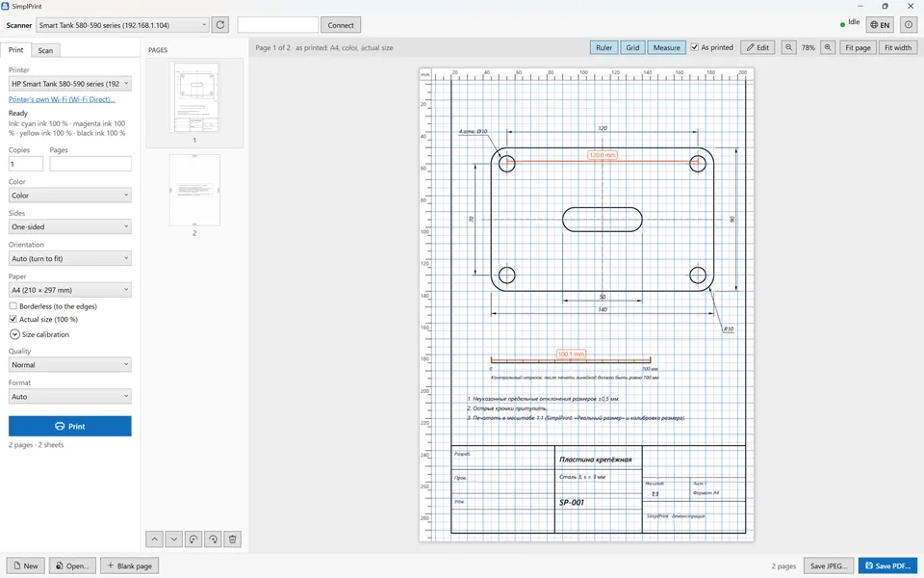Uncheck Actual size (100 %)
The image size is (924, 578).
pyautogui.click(x=13, y=319)
